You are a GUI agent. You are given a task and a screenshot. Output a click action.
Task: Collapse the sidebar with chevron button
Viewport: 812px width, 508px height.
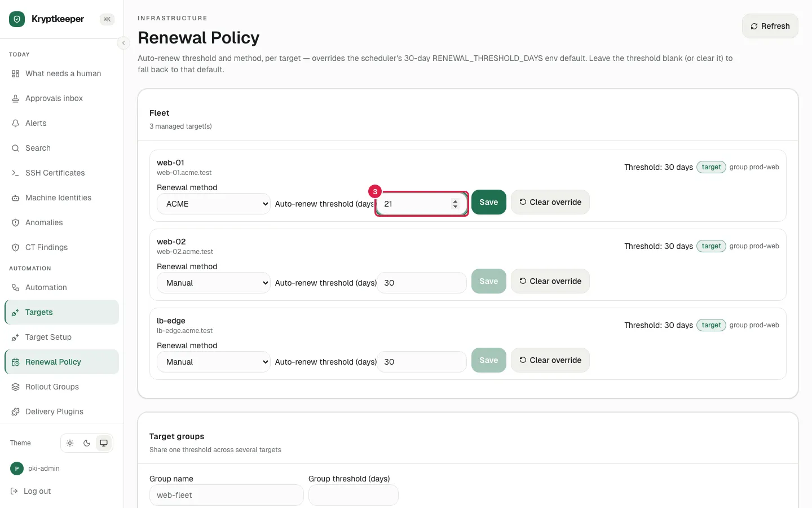pyautogui.click(x=123, y=43)
